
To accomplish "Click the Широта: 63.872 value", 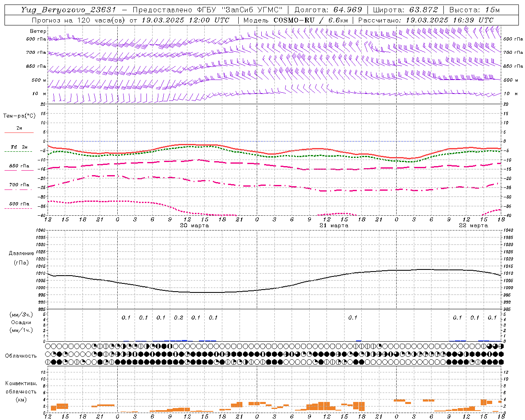I will [405, 10].
